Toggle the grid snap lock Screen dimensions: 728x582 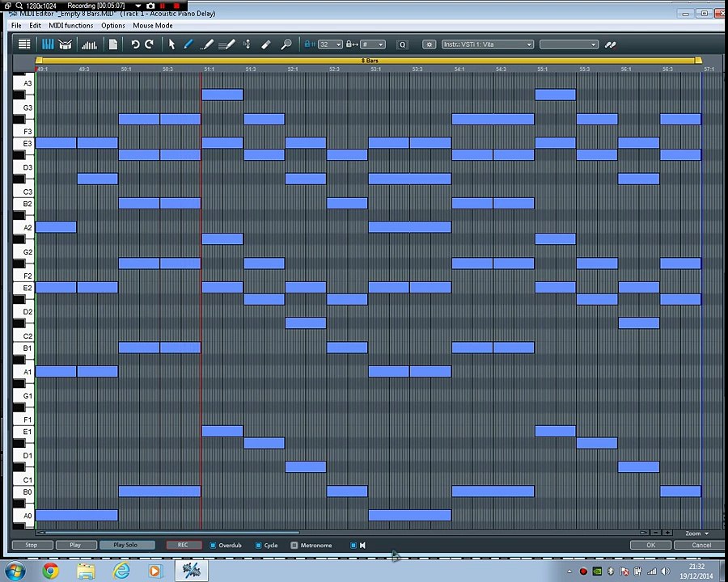[309, 44]
